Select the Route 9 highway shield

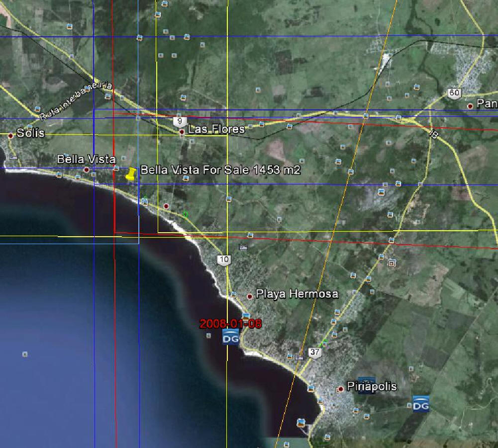(x=180, y=121)
